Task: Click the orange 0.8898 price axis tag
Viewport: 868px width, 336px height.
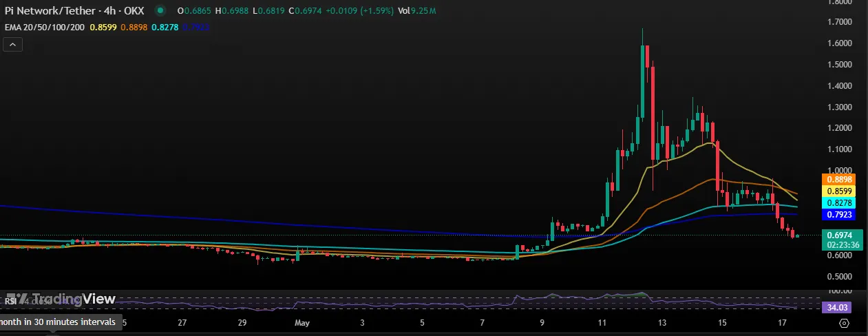Action: click(x=838, y=179)
